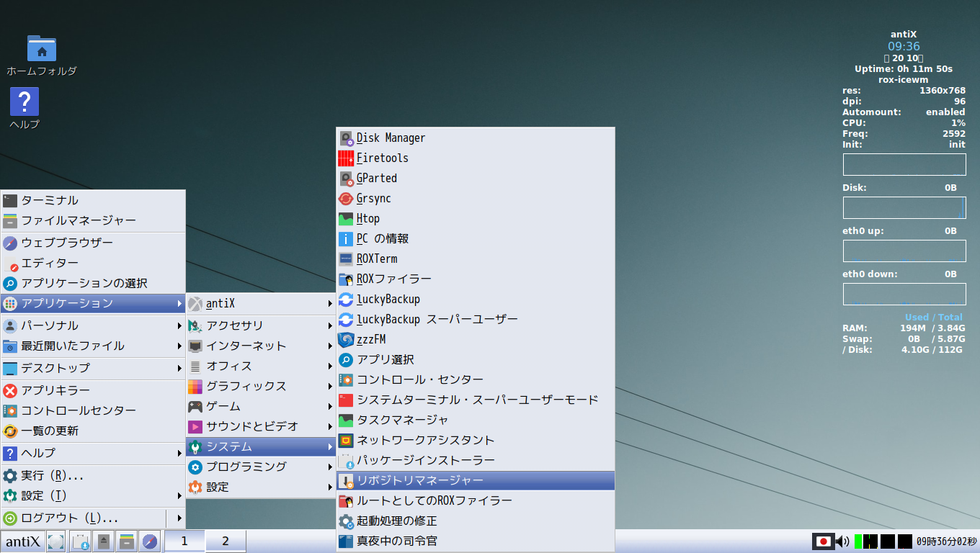Image resolution: width=980 pixels, height=553 pixels.
Task: Expand プログラミング category
Action: 261,467
